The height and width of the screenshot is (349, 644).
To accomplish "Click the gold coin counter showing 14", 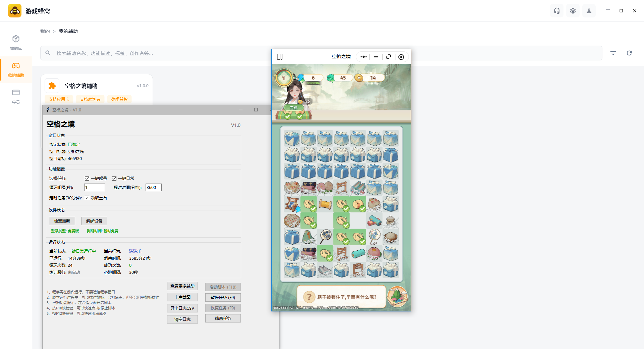I will coord(369,78).
